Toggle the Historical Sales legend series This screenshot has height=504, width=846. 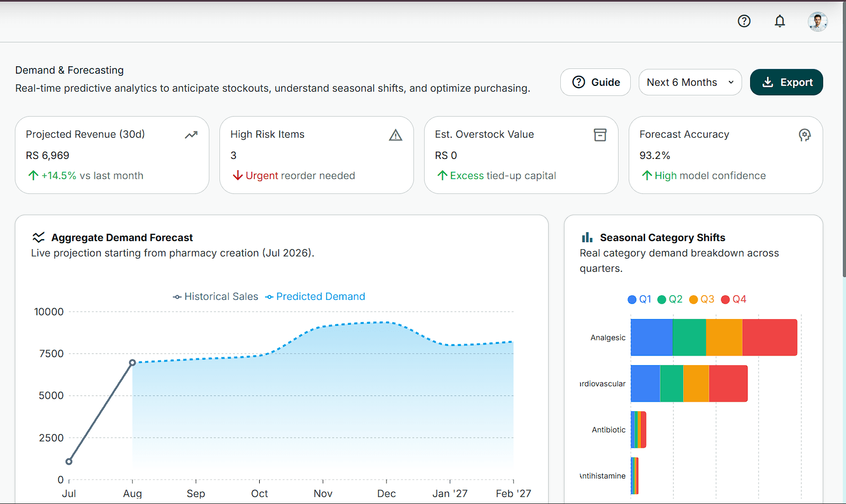215,297
